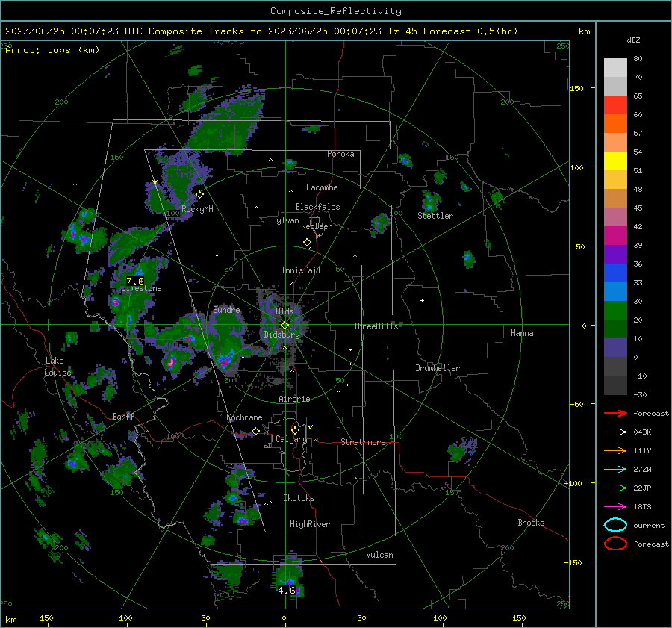Screen dimensions: 672x628
Task: Select the bright yellow 51-54 dBZ swatch
Action: pyautogui.click(x=615, y=161)
